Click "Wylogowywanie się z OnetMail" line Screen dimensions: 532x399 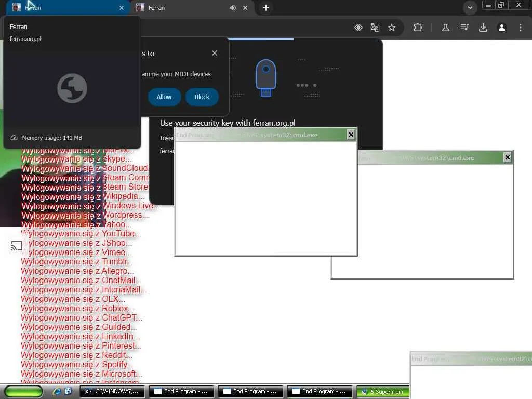[x=81, y=281]
